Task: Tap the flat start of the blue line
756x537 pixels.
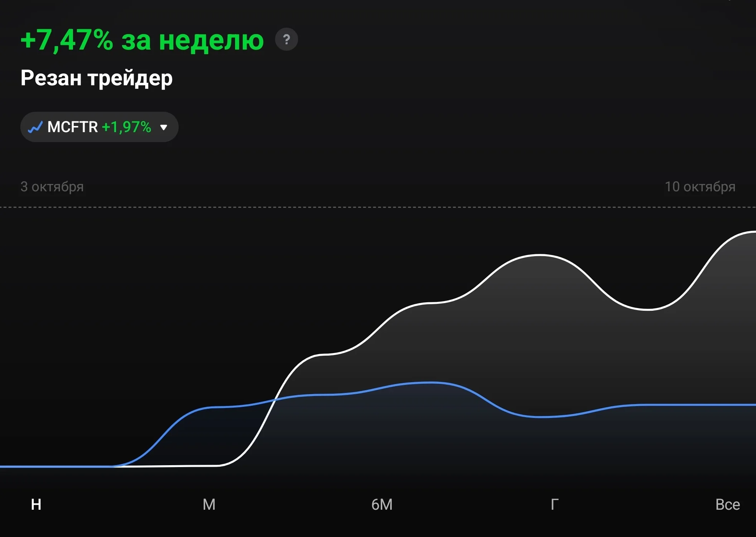Action: (58, 467)
